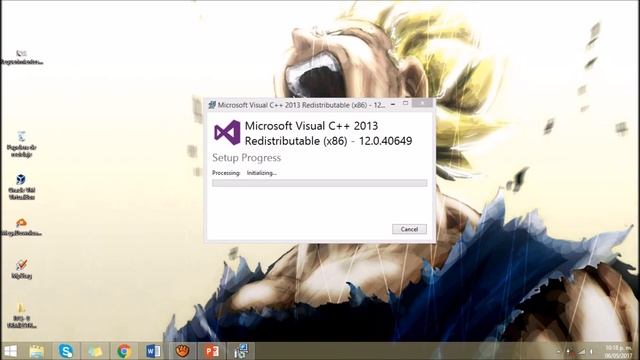640x360 pixels.
Task: Minimize the Visual C++ installer window
Action: (x=393, y=104)
